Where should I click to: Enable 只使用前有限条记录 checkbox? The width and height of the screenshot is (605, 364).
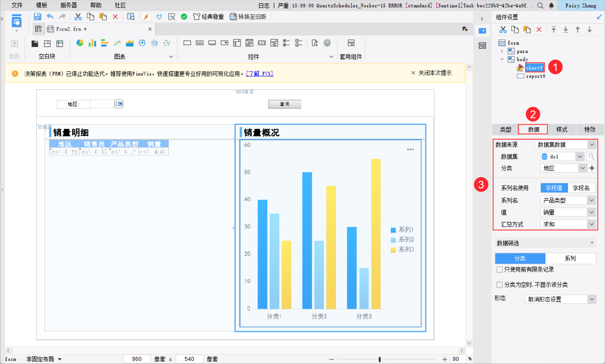tap(499, 269)
